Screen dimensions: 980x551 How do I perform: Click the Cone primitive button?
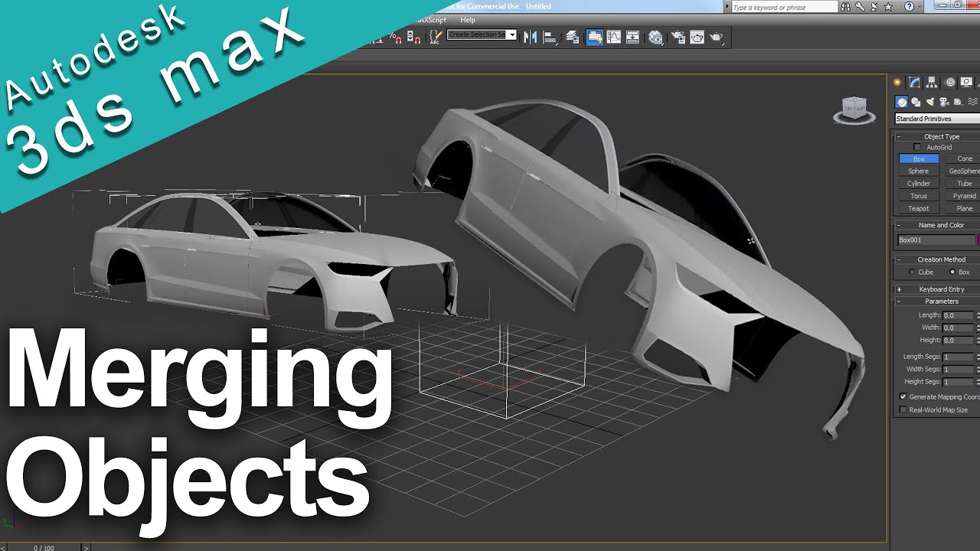click(964, 159)
